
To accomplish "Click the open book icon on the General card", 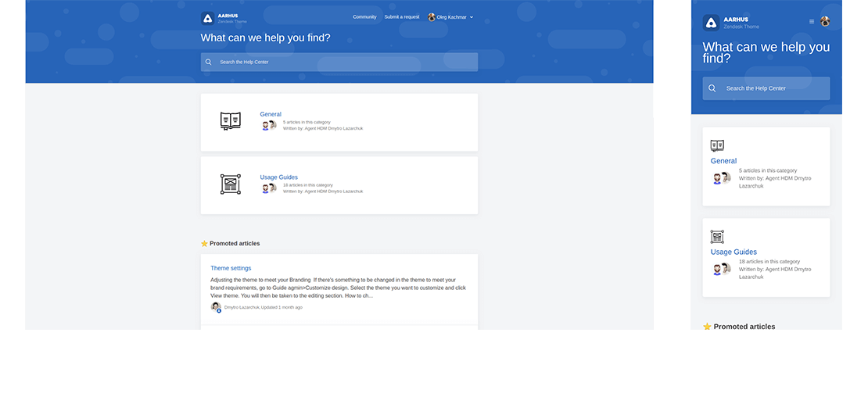I will point(230,120).
